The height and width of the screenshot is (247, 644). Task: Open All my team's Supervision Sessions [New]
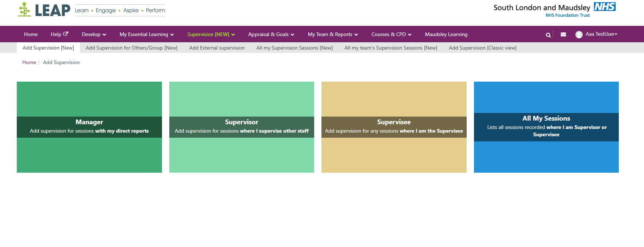(391, 48)
